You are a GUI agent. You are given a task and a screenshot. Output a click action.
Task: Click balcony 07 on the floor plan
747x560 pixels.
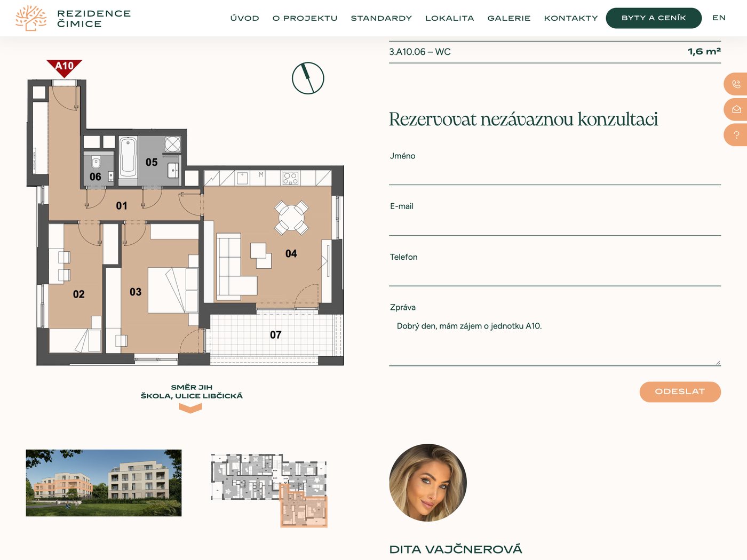coord(275,334)
